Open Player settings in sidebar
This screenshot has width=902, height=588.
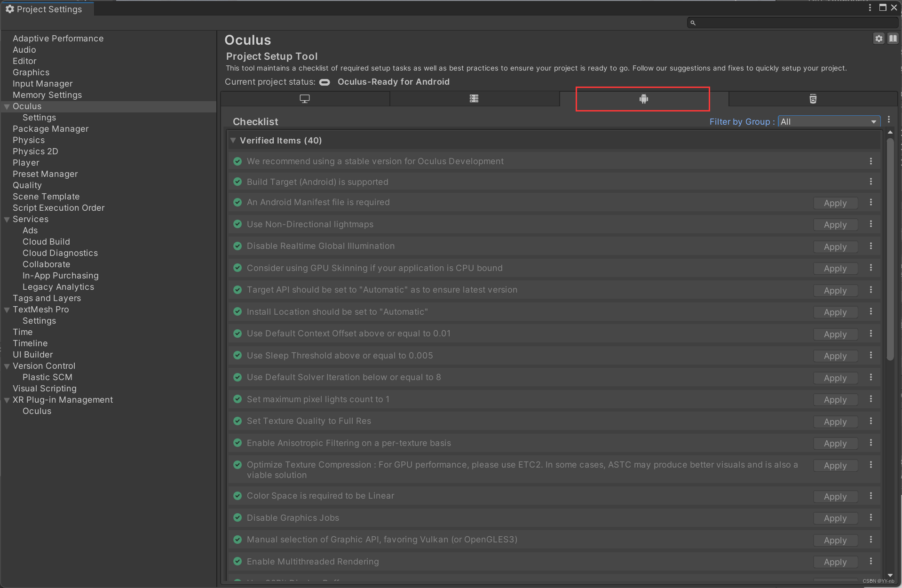tap(26, 163)
